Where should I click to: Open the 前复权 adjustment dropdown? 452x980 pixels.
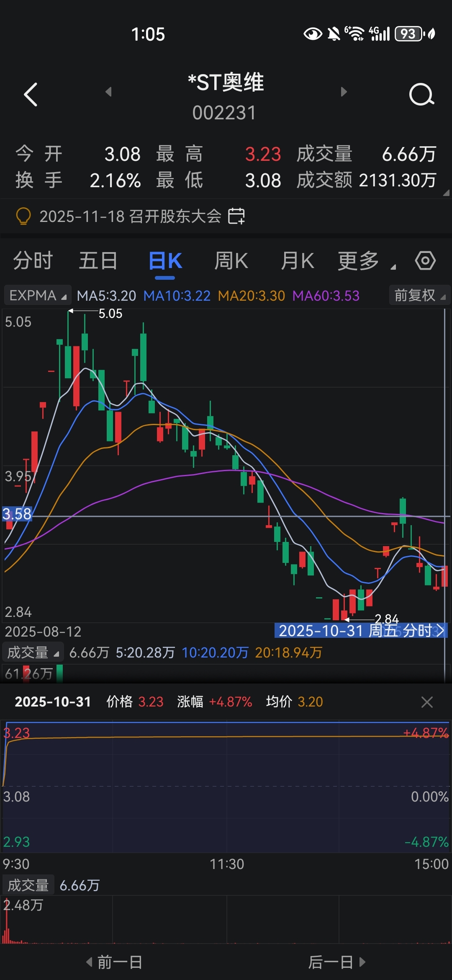point(420,295)
